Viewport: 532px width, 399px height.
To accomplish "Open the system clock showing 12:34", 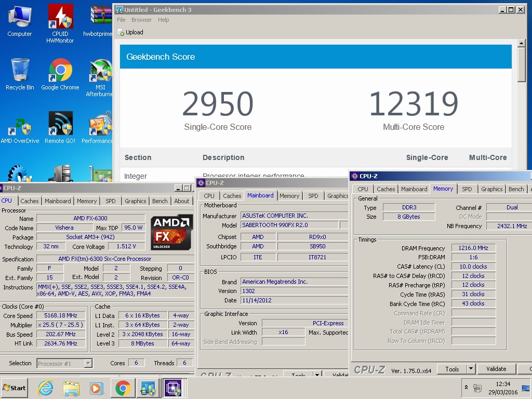I will coord(503,388).
